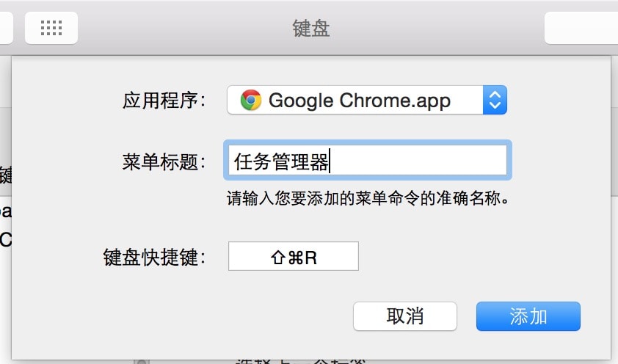
Task: Place cursor after 任务管理器 text
Action: tap(330, 161)
